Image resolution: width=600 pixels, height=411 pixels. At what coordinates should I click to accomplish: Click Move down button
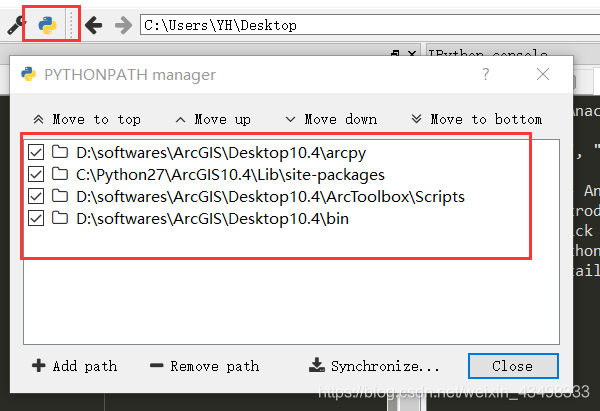(x=331, y=119)
